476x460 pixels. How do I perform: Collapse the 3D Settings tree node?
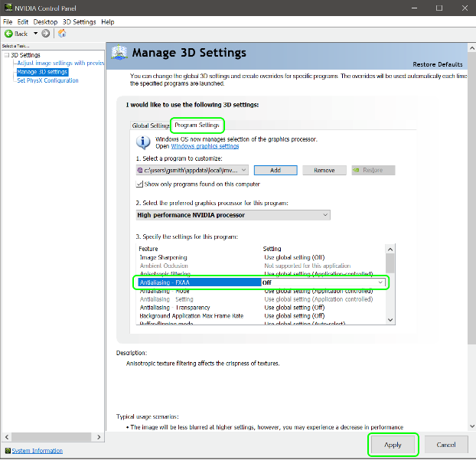pos(7,55)
